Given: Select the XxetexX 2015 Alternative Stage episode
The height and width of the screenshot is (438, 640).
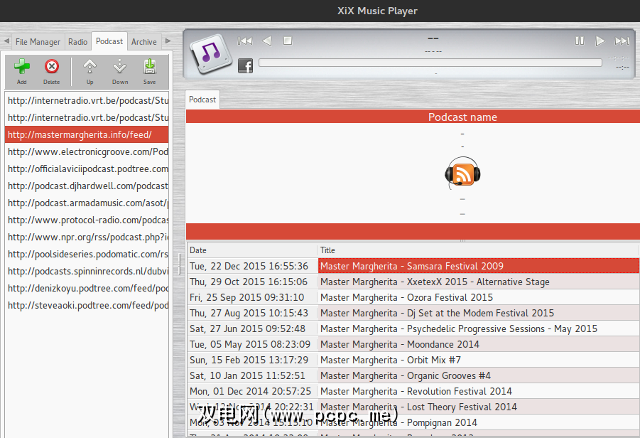Looking at the screenshot, I should pos(478,282).
